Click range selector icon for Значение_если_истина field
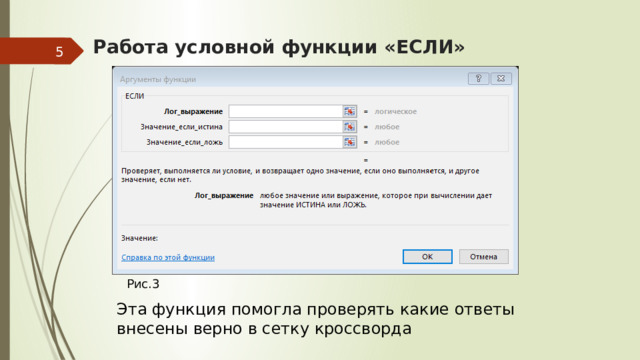The height and width of the screenshot is (360, 640). 349,127
